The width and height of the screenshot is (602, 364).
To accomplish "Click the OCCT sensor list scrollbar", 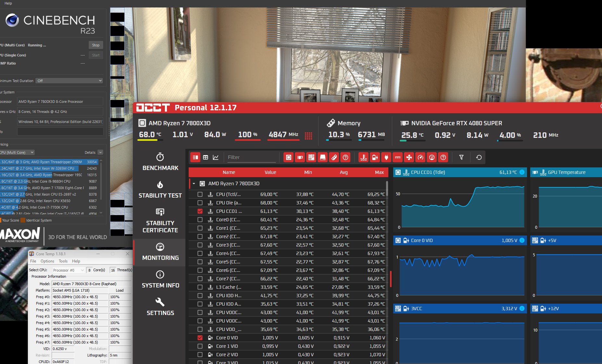I will click(387, 188).
